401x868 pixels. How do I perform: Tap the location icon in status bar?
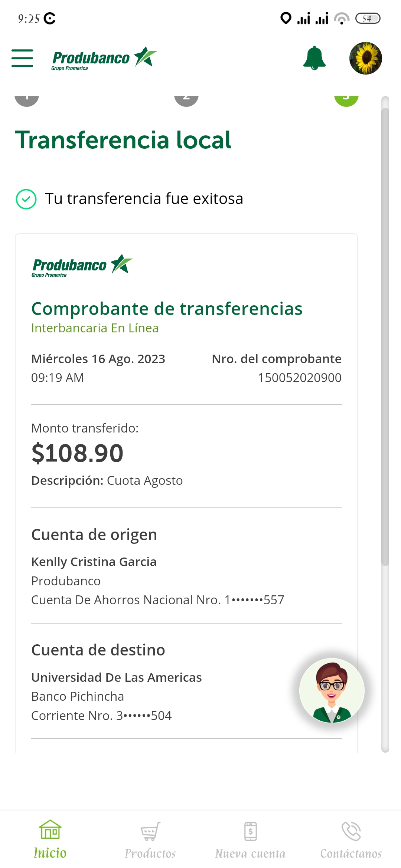(286, 18)
